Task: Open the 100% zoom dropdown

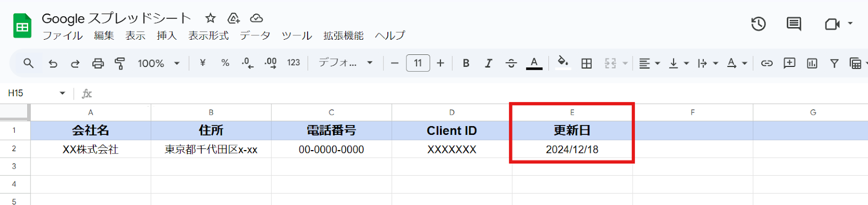Action: click(158, 64)
